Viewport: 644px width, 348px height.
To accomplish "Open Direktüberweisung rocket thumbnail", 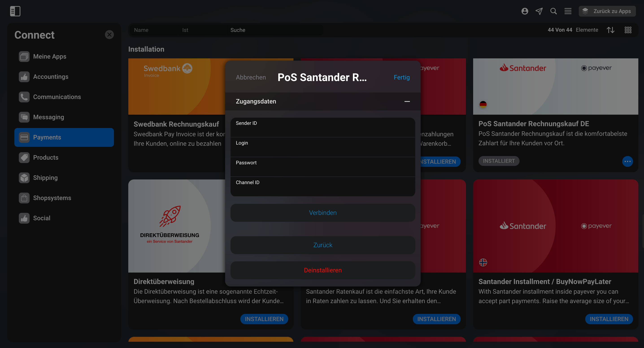I will tap(176, 226).
